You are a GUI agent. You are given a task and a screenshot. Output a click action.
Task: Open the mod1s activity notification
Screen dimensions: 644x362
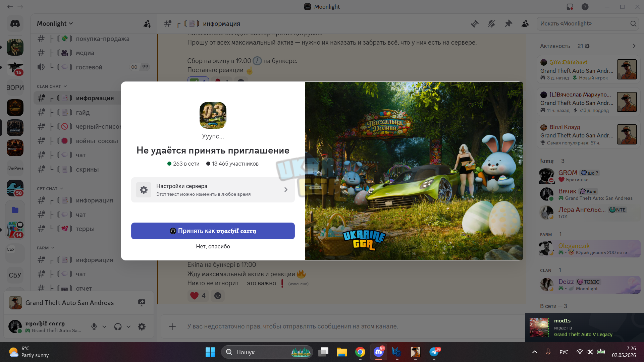tap(585, 327)
